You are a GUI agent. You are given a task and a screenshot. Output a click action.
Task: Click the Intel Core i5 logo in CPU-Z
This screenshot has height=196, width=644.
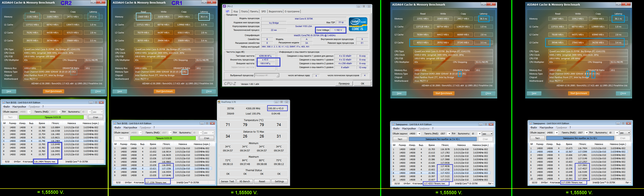click(x=358, y=24)
